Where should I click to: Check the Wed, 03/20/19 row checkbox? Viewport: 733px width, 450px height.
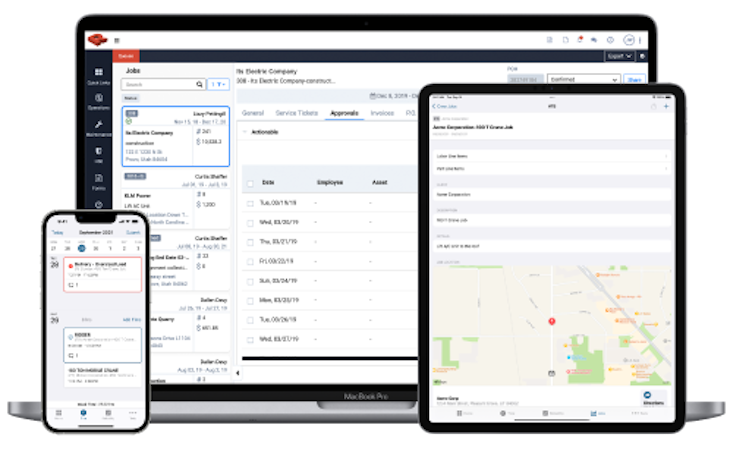pos(250,223)
